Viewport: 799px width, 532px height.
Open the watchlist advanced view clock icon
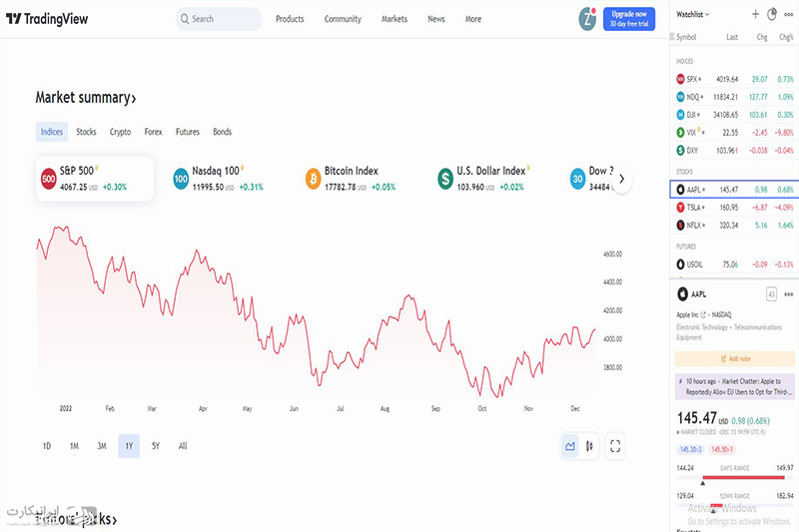tap(772, 14)
